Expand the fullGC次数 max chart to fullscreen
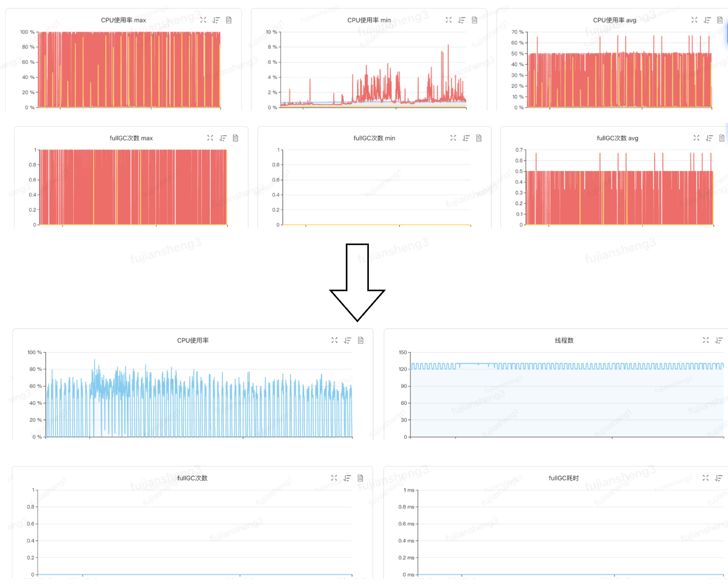Image resolution: width=728 pixels, height=586 pixels. (x=210, y=138)
